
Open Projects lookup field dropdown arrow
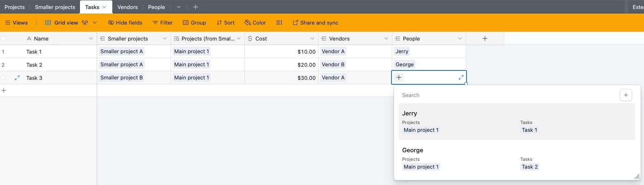click(239, 38)
